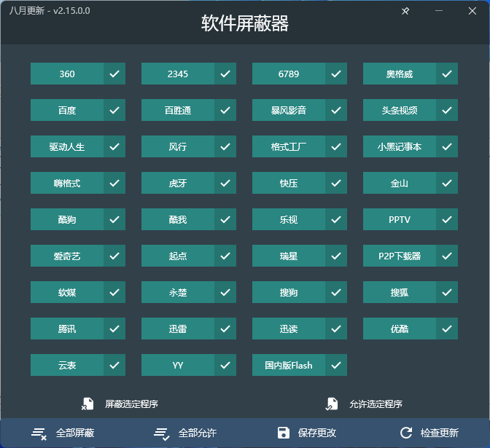
Task: Click the pin icon in title bar
Action: pyautogui.click(x=405, y=11)
